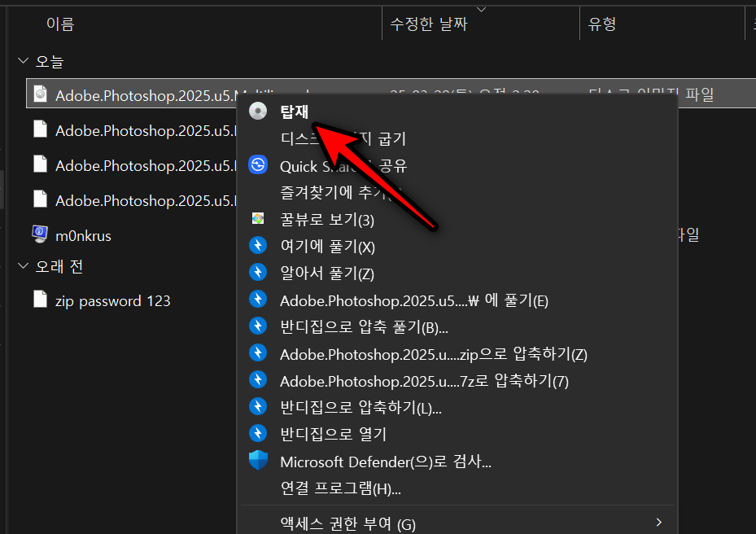The image size is (756, 534).
Task: Click the Bandizip icon beside zip으로 압축하기(Z)
Action: pos(258,353)
